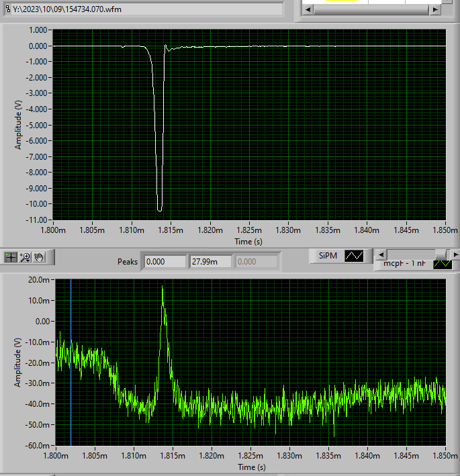Image resolution: width=460 pixels, height=476 pixels.
Task: Click the upper graph Amplitude (V) axis label
Action: (x=18, y=125)
